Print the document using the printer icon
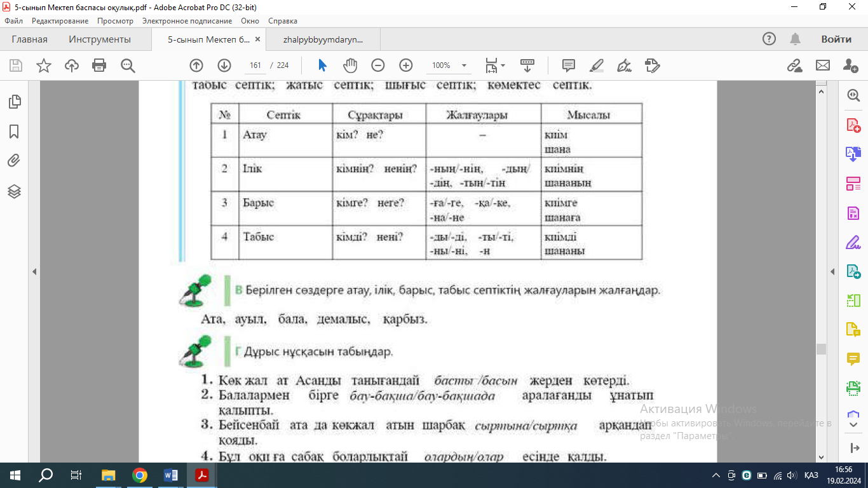The height and width of the screenshot is (488, 868). coord(99,65)
